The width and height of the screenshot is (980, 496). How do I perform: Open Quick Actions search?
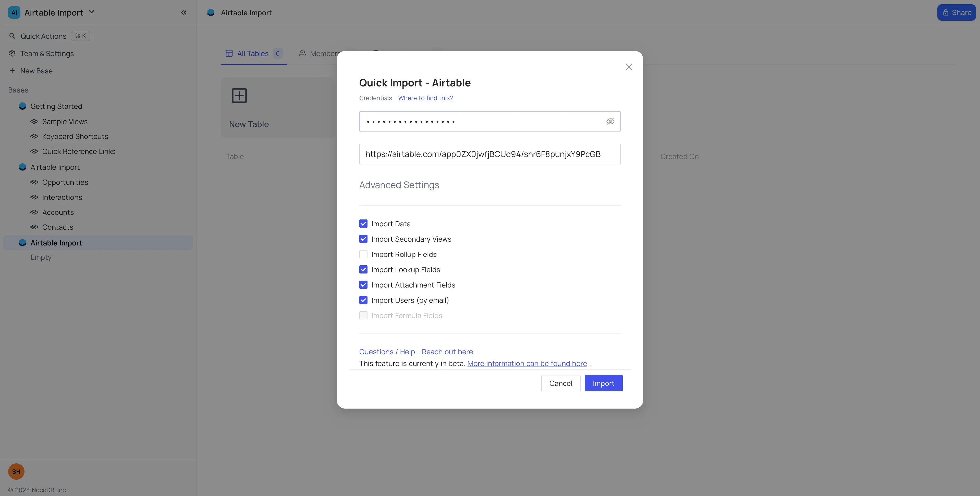pos(43,36)
